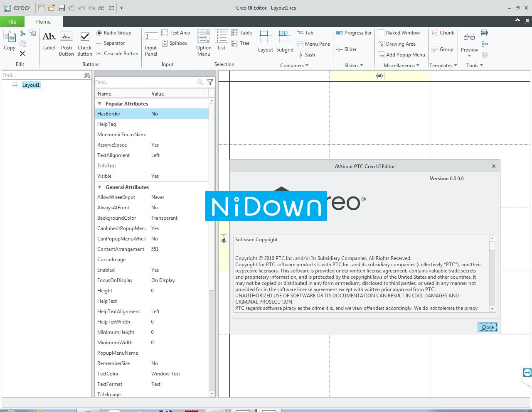The height and width of the screenshot is (412, 532).
Task: Switch to the Home ribbon tab
Action: pyautogui.click(x=43, y=22)
